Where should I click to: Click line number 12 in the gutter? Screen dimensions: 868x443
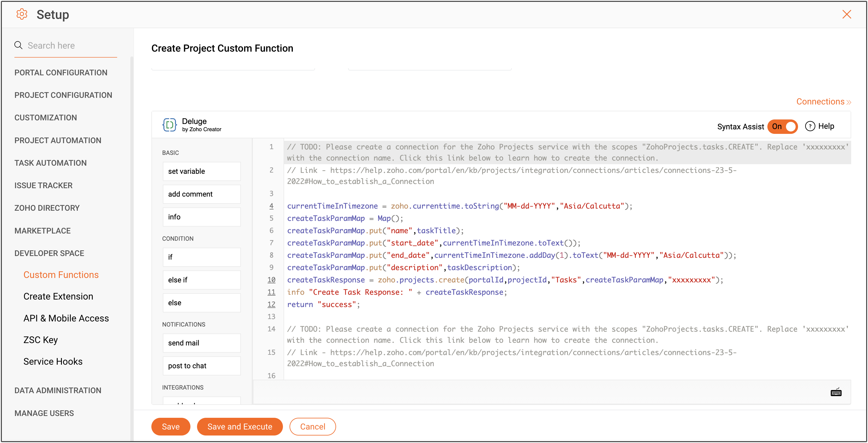tap(271, 304)
